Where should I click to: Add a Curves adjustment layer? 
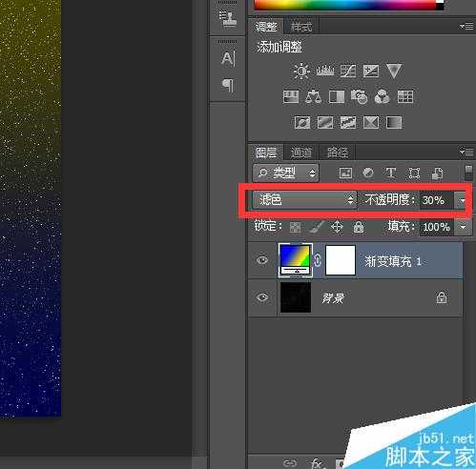click(x=348, y=71)
